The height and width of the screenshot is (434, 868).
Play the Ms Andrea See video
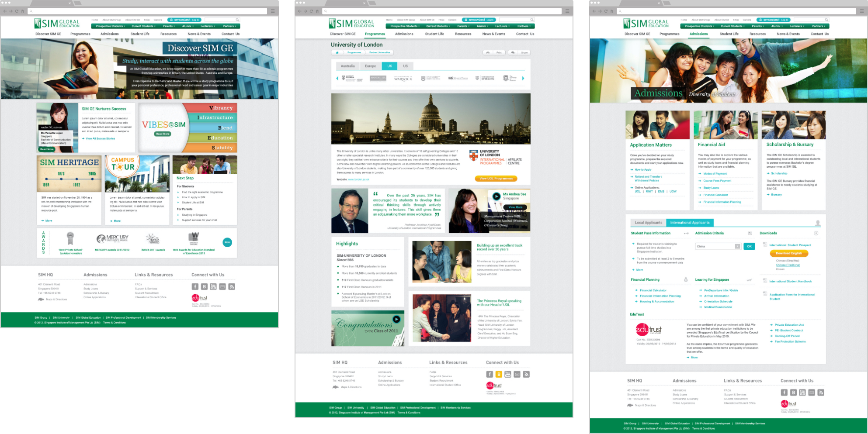click(x=496, y=196)
